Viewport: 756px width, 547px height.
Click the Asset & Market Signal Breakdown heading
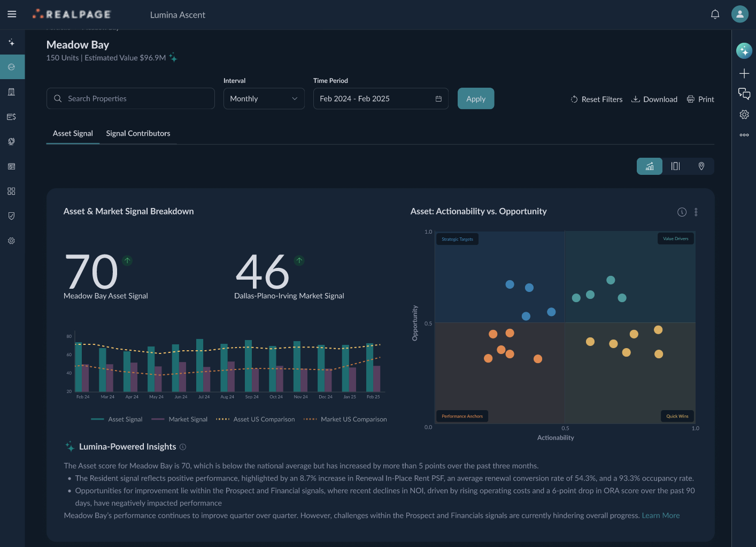[x=129, y=211]
